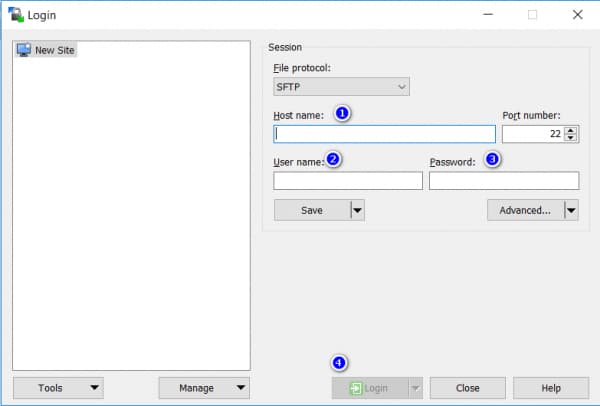Focus the Host name input field
The height and width of the screenshot is (406, 600).
(385, 134)
